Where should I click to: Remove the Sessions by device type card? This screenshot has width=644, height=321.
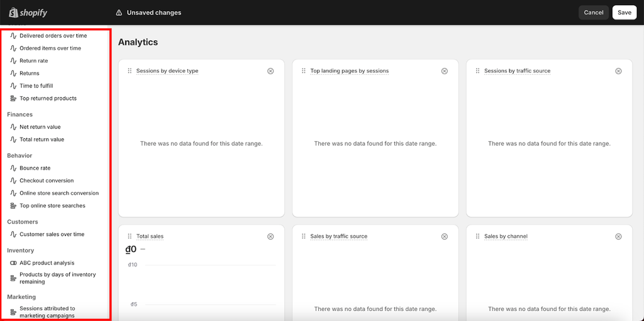pyautogui.click(x=270, y=71)
